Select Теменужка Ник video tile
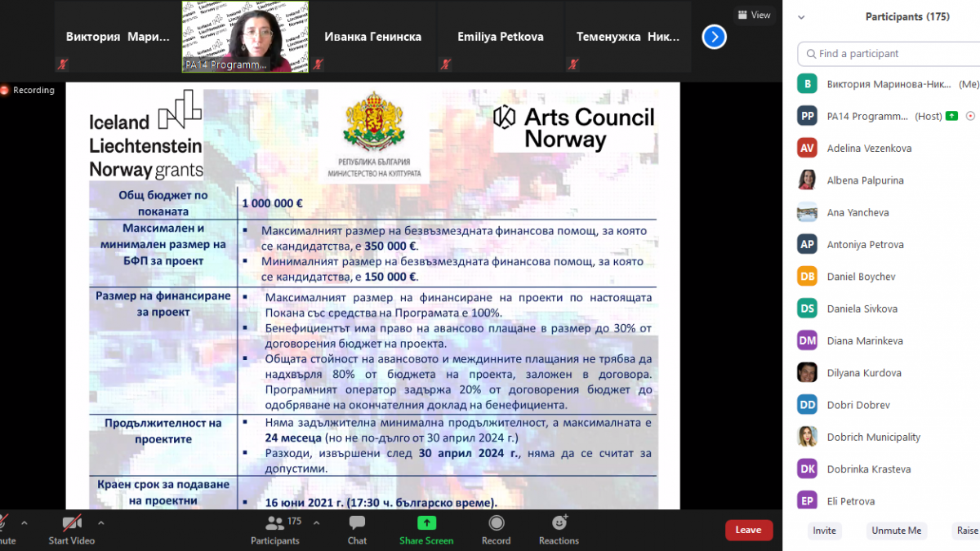 point(629,37)
